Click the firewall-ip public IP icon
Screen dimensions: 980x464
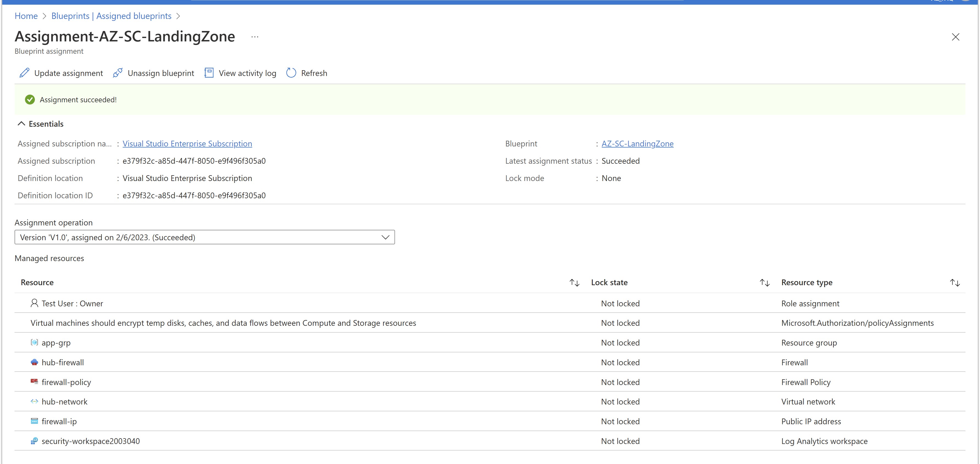tap(34, 421)
